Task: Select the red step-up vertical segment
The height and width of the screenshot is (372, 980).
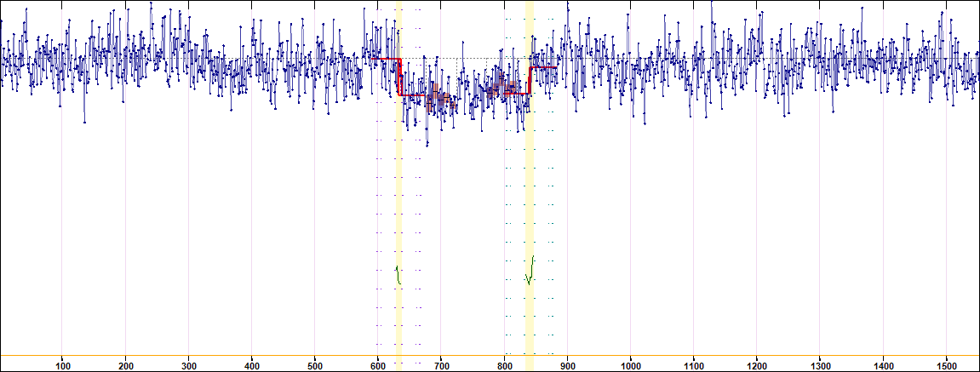Action: pyautogui.click(x=530, y=81)
